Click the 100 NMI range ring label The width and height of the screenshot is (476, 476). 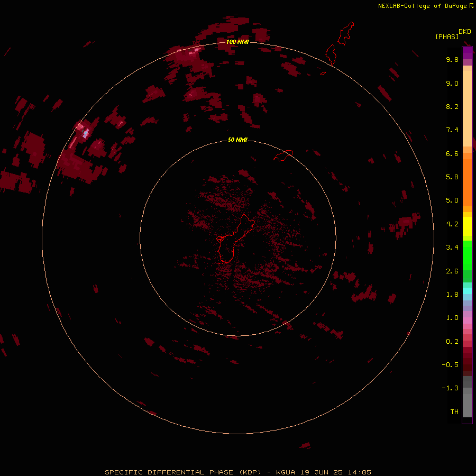[237, 42]
